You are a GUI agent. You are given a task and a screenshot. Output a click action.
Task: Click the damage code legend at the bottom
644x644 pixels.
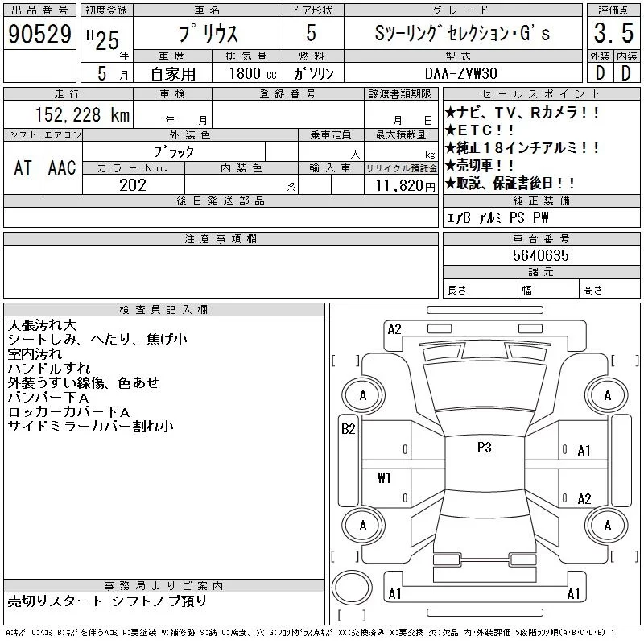(310, 633)
